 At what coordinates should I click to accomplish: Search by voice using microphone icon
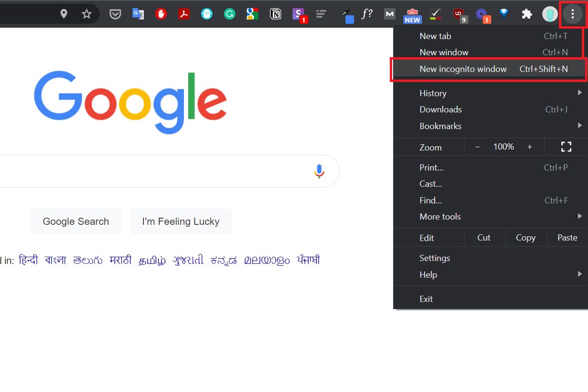pos(319,171)
